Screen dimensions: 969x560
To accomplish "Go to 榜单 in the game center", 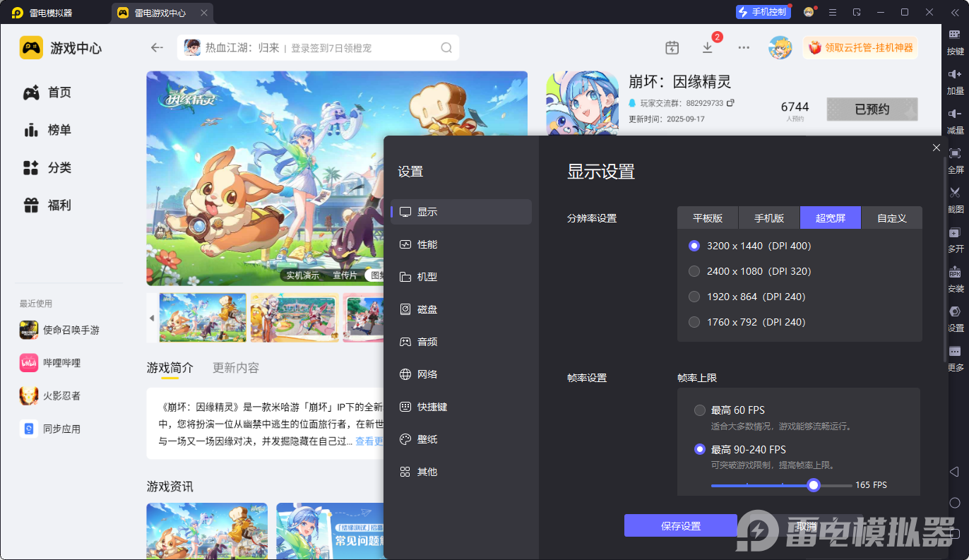I will (47, 130).
